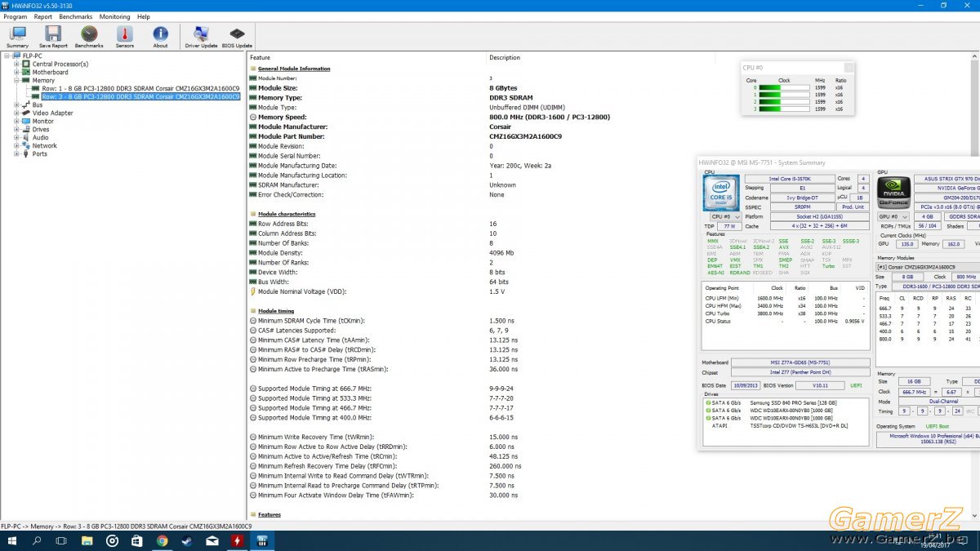Click Core 3 clock bar
The image size is (980, 551).
[784, 109]
